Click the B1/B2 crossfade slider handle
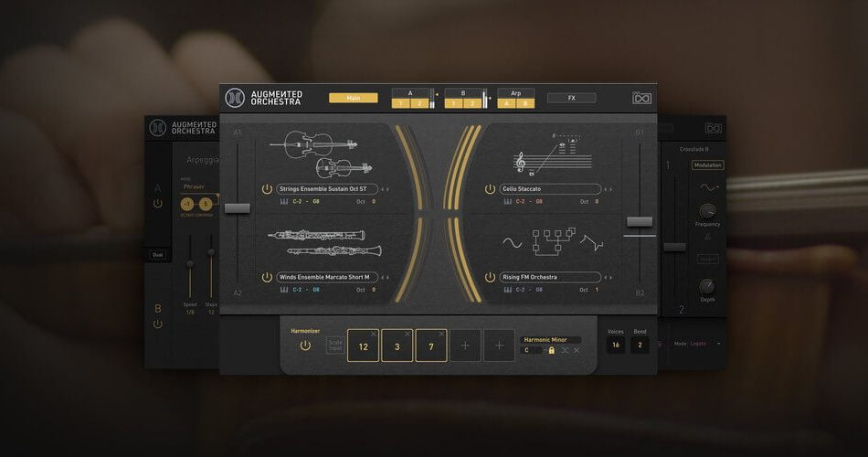The width and height of the screenshot is (868, 457). tap(640, 221)
